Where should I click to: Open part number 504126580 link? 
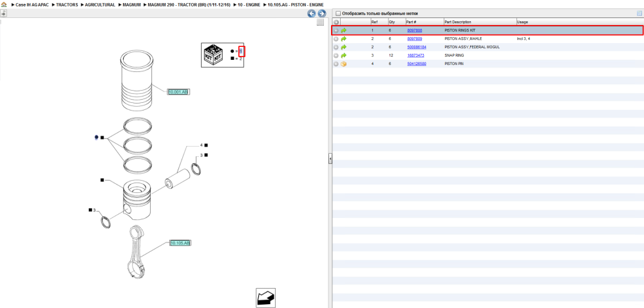pyautogui.click(x=417, y=64)
